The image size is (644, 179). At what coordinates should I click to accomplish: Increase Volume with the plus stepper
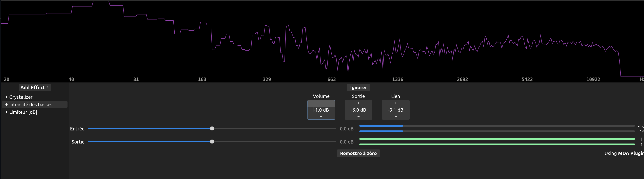click(321, 103)
